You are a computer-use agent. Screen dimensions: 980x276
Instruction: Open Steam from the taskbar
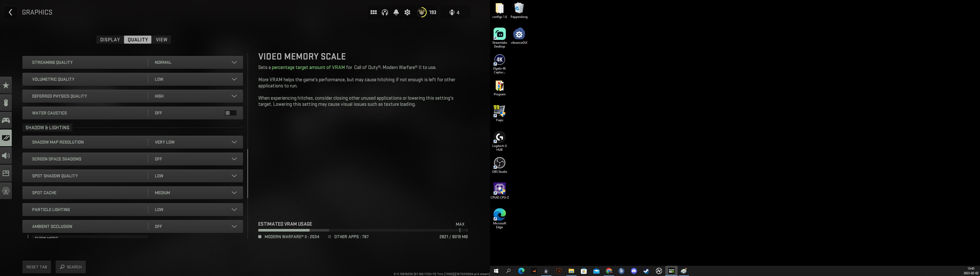pos(646,271)
